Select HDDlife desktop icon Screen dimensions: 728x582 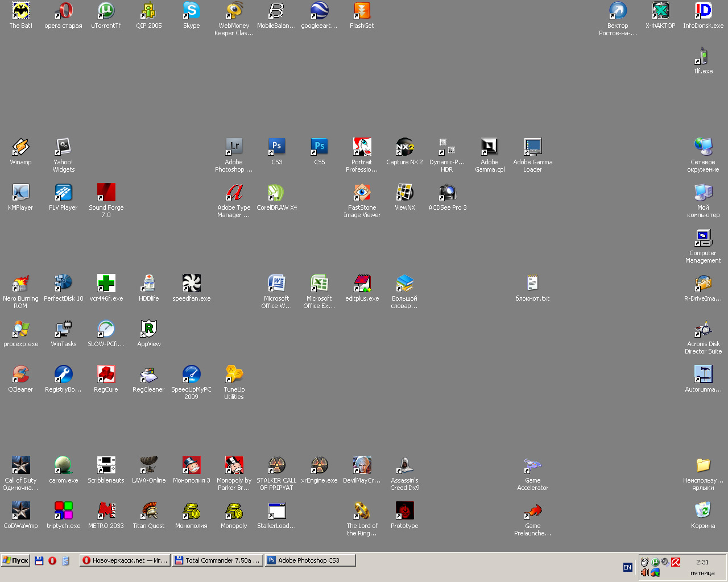tap(149, 283)
